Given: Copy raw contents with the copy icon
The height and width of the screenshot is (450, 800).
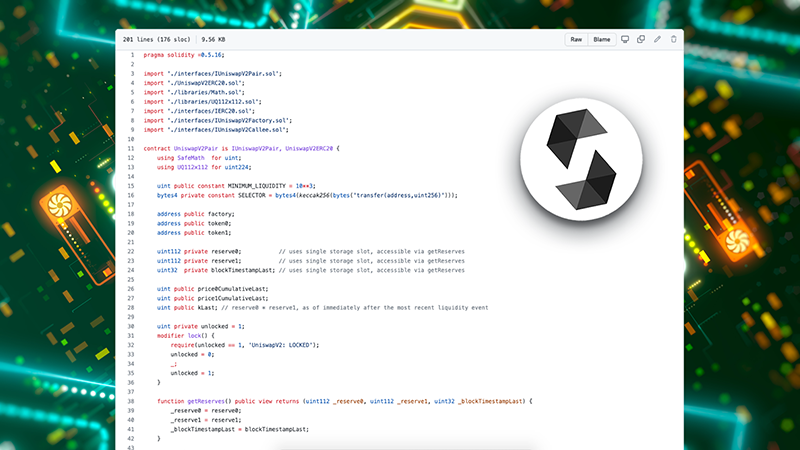Looking at the screenshot, I should pos(641,39).
